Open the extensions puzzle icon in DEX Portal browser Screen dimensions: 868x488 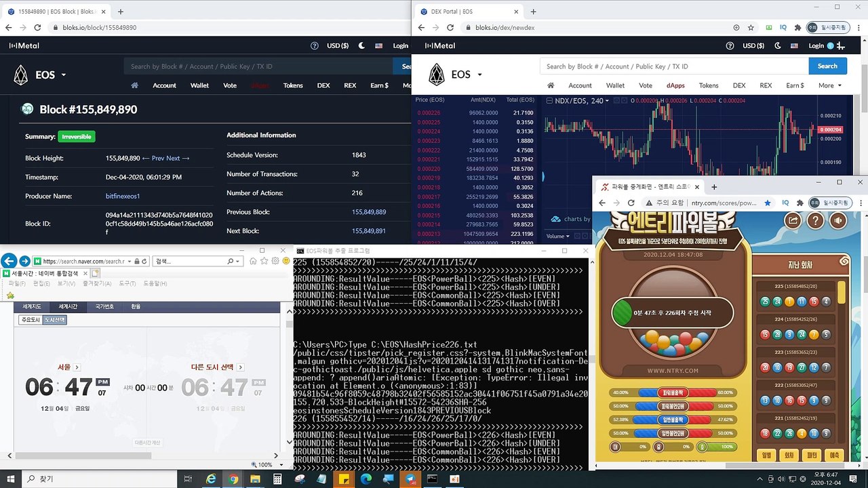click(x=797, y=28)
